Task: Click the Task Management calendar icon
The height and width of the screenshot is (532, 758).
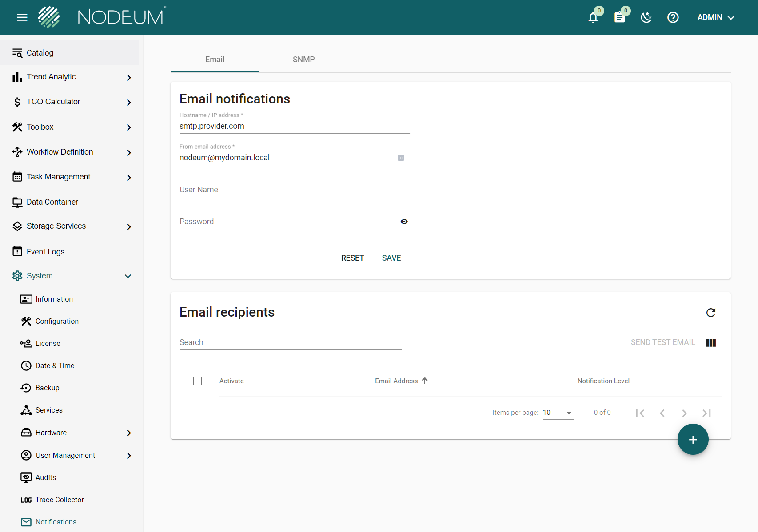Action: [x=17, y=177]
